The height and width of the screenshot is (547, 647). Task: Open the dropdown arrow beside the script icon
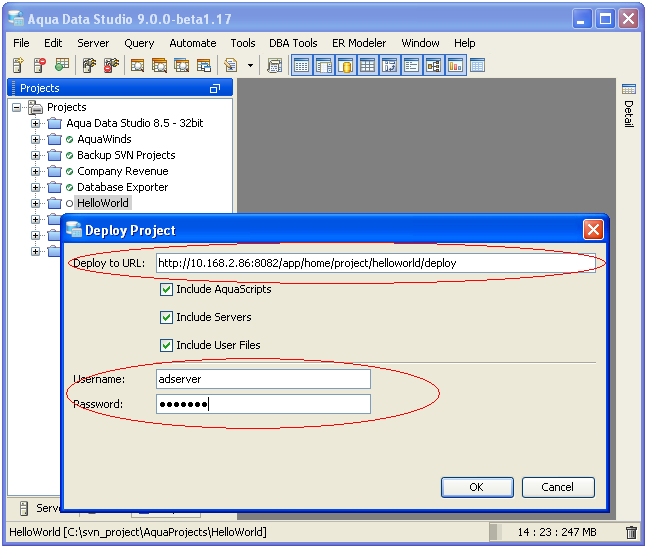[x=250, y=65]
